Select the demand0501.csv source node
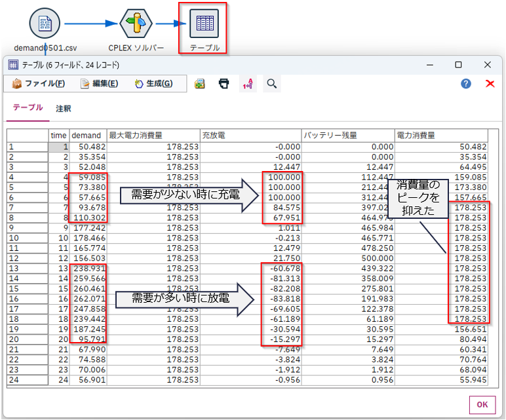 pos(45,24)
